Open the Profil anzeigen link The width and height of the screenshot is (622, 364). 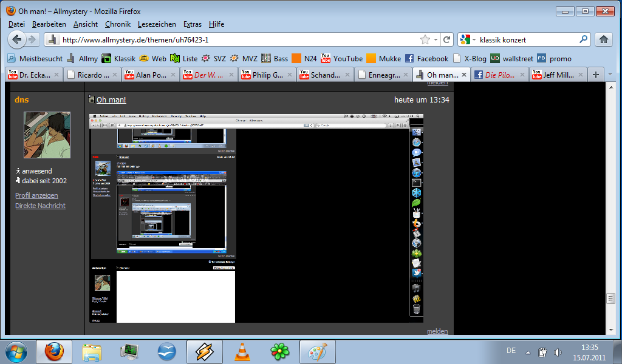36,195
